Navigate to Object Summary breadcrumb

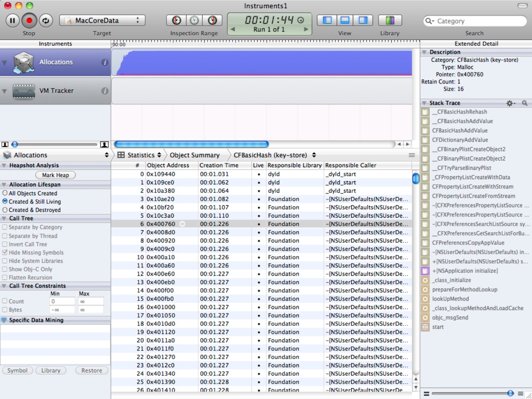click(x=195, y=155)
